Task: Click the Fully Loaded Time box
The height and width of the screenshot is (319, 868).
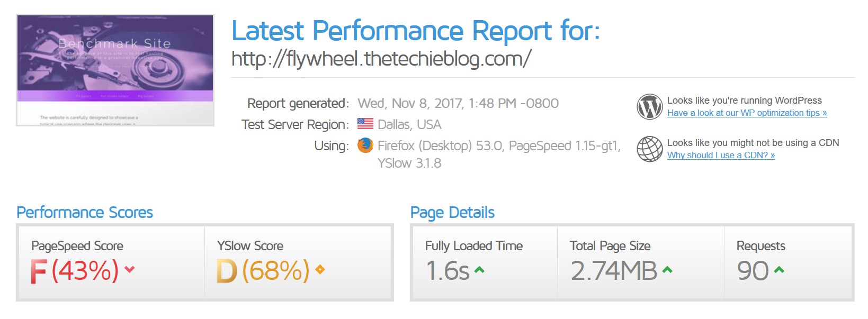Action: pyautogui.click(x=485, y=263)
